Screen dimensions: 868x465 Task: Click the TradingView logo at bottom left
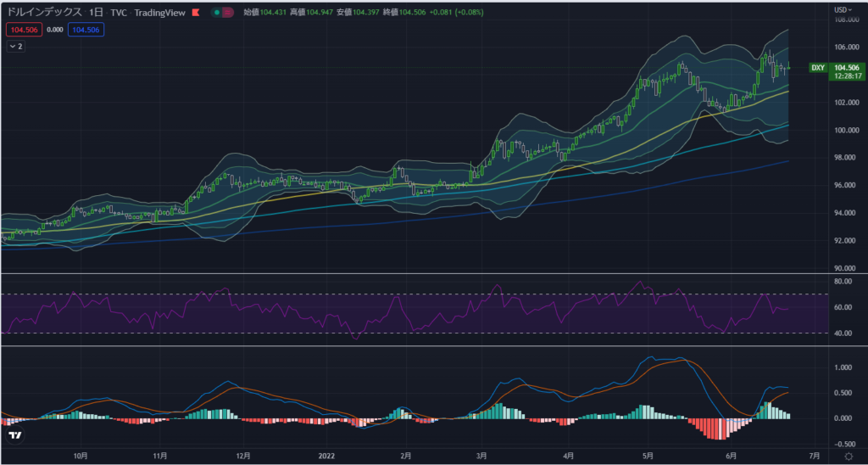pyautogui.click(x=15, y=435)
